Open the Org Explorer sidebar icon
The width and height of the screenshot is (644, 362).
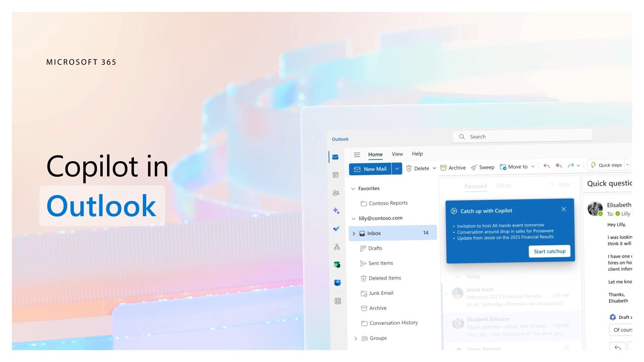[337, 247]
